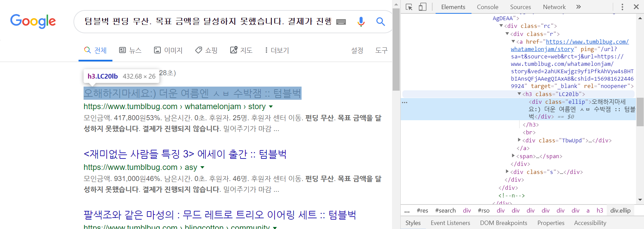Screen dimensions: 644x229
Task: Select the 이미지 search tab
Action: pos(168,50)
